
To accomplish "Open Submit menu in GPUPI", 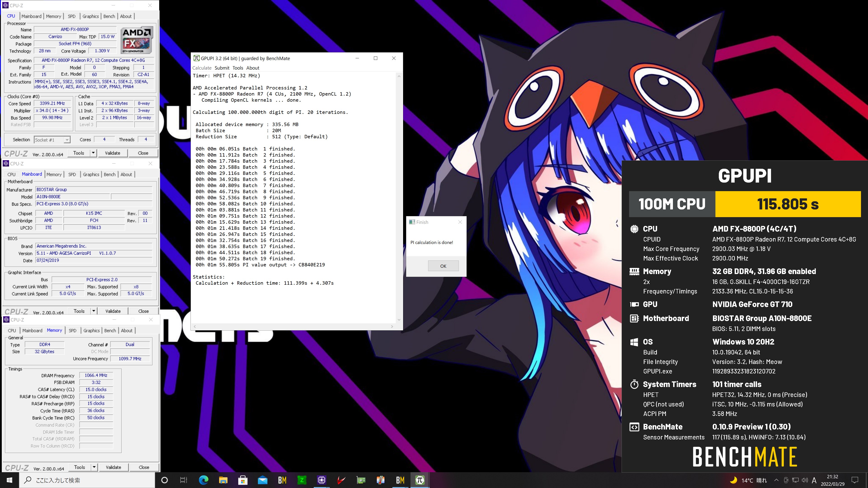I will click(222, 68).
